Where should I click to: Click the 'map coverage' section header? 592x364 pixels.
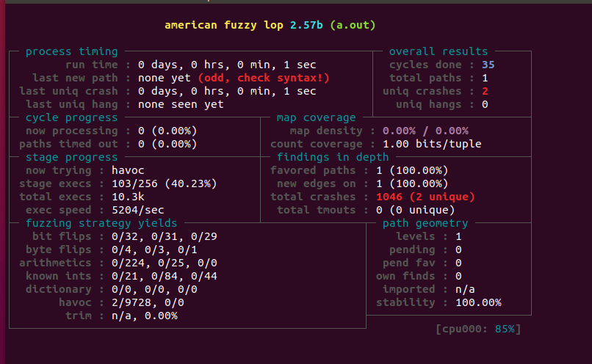316,117
